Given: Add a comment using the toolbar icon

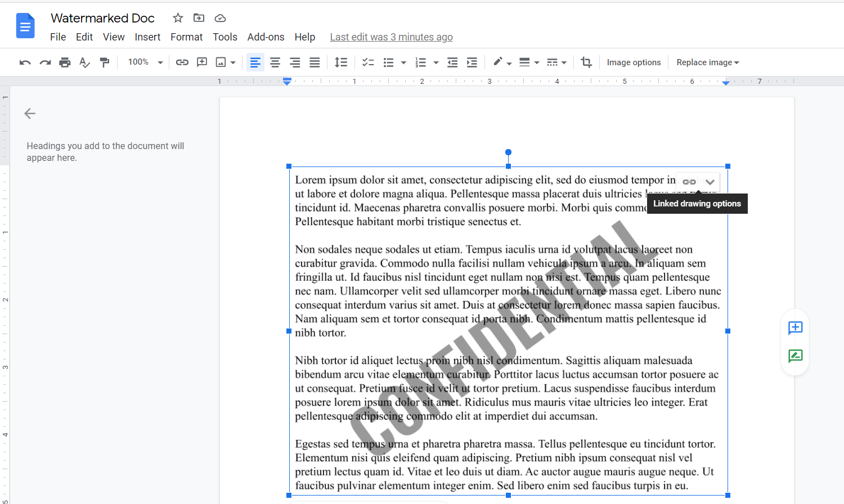Looking at the screenshot, I should [202, 62].
